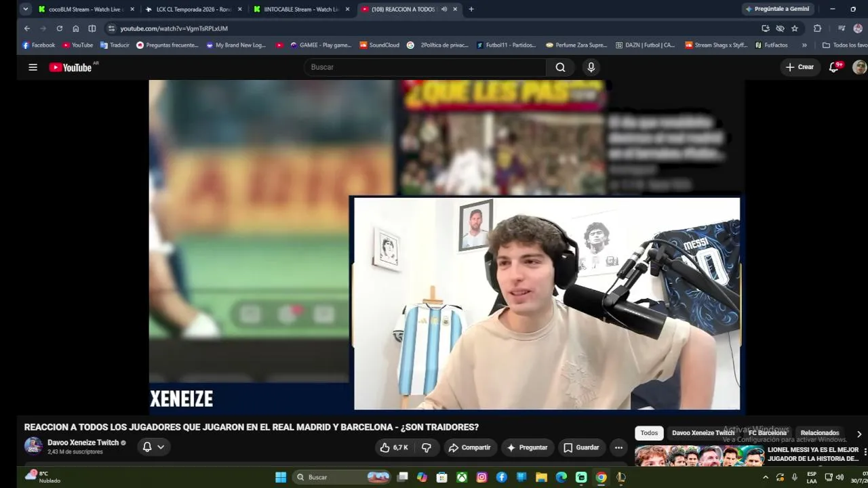Click Pregúntale a Gemini button
The width and height of the screenshot is (868, 488).
[776, 9]
